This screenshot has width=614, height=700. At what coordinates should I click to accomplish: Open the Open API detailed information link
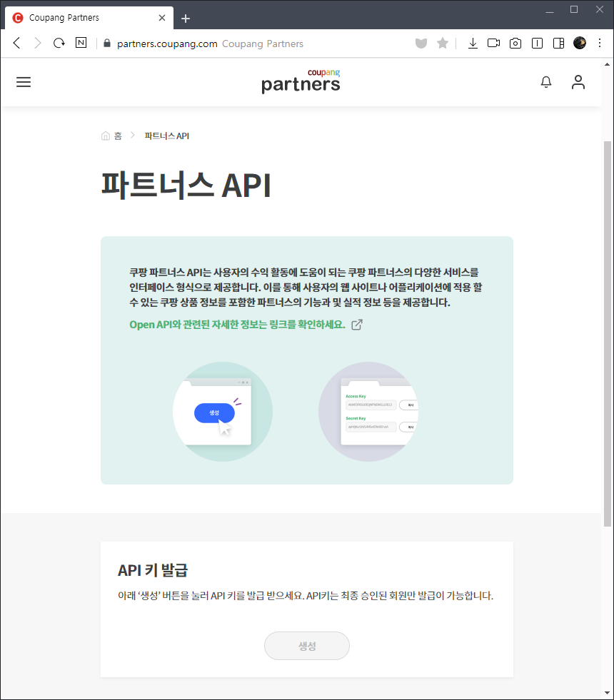237,325
